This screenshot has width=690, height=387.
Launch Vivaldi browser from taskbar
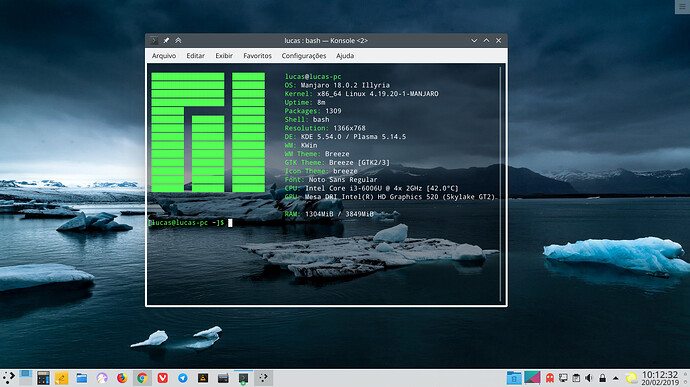[162, 378]
